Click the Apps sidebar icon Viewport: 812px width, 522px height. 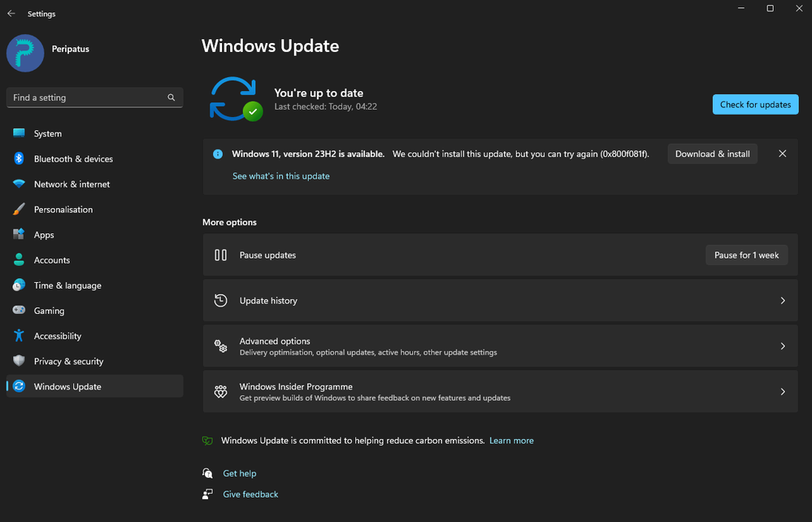[x=20, y=234]
